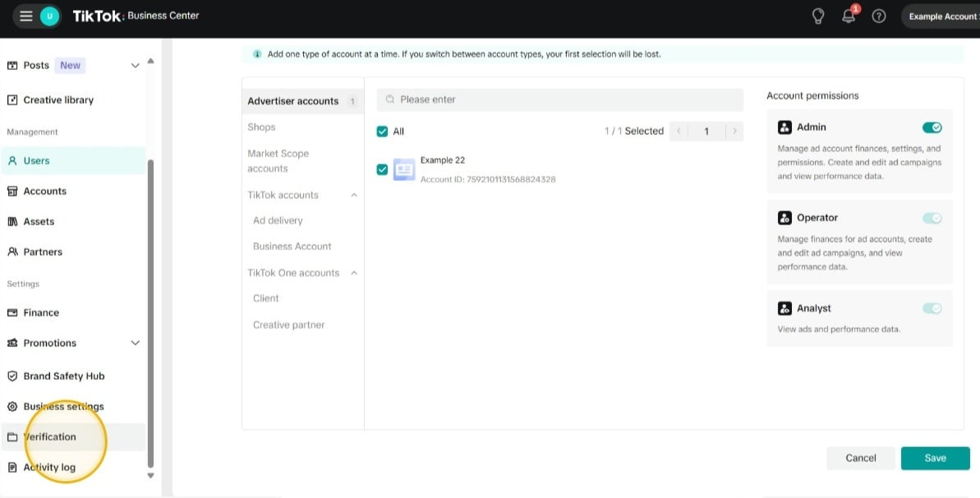Click the lightbulb tips icon
This screenshot has height=498, width=980.
[817, 16]
